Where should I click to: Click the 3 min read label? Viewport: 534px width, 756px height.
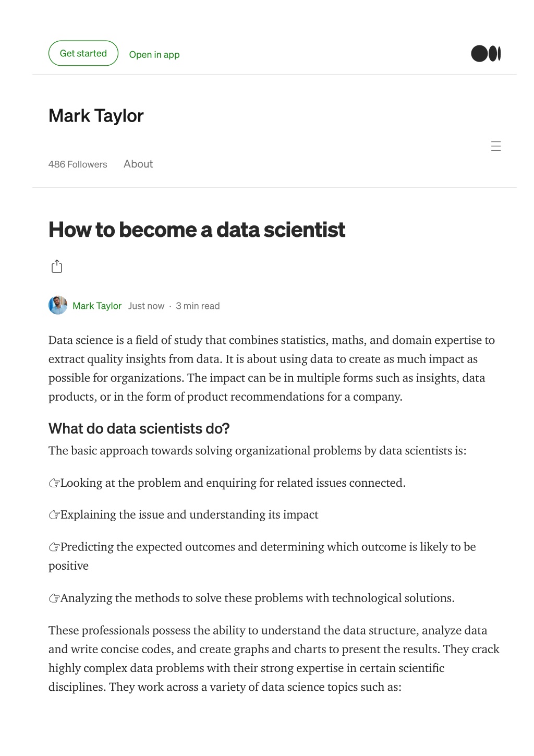tap(198, 306)
